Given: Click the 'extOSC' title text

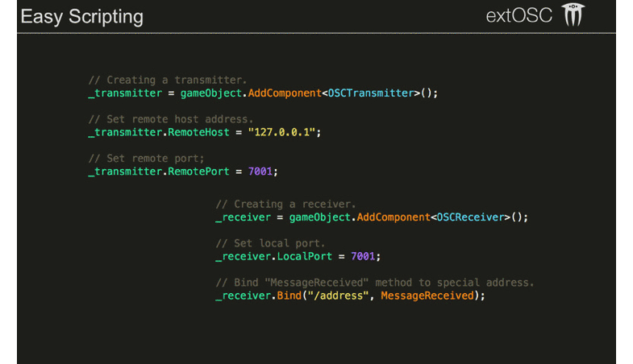Looking at the screenshot, I should [x=518, y=16].
